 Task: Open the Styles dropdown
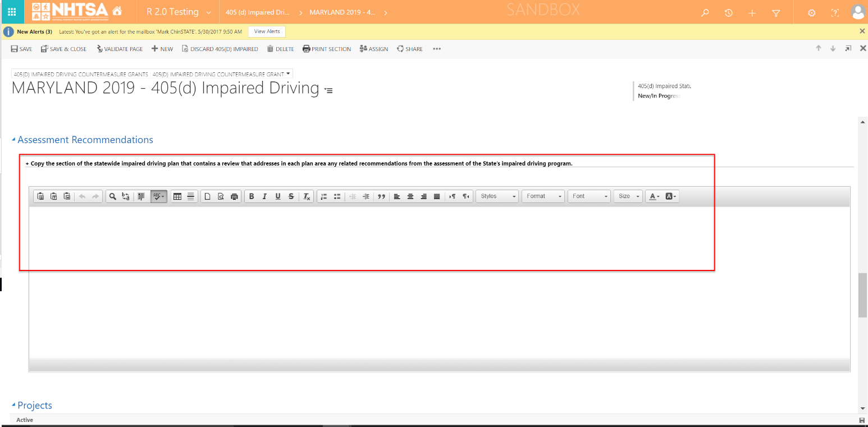pos(497,196)
